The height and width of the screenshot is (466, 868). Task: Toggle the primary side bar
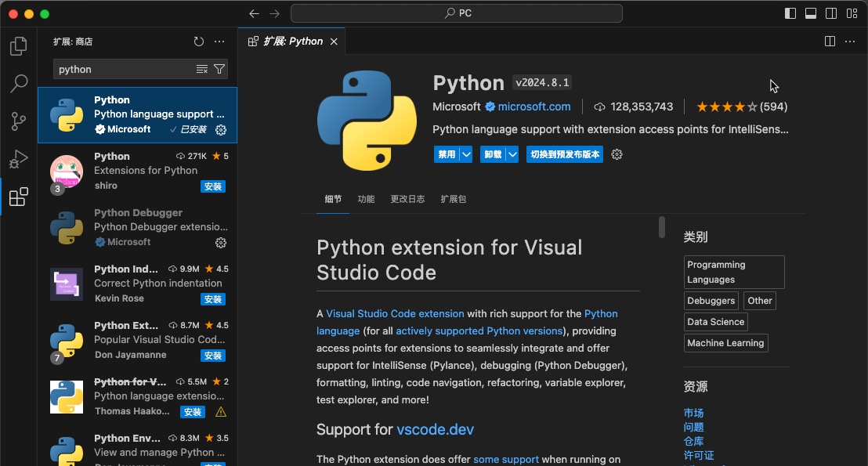click(790, 14)
